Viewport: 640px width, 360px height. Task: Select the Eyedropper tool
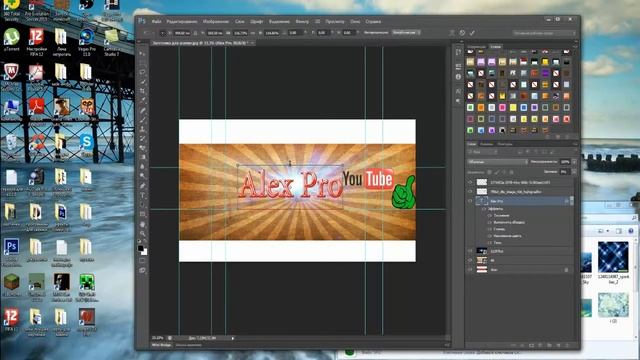(x=142, y=100)
